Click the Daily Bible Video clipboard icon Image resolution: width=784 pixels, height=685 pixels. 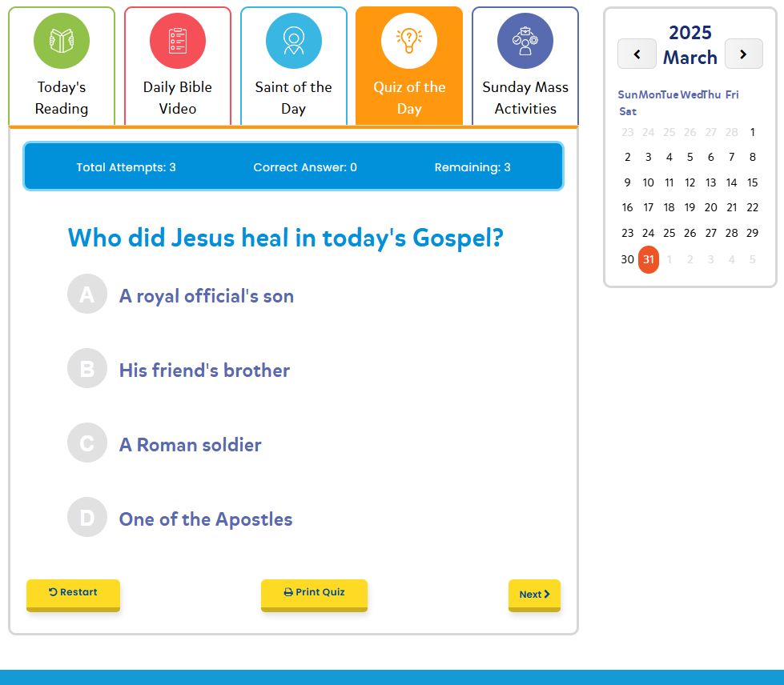(x=177, y=41)
